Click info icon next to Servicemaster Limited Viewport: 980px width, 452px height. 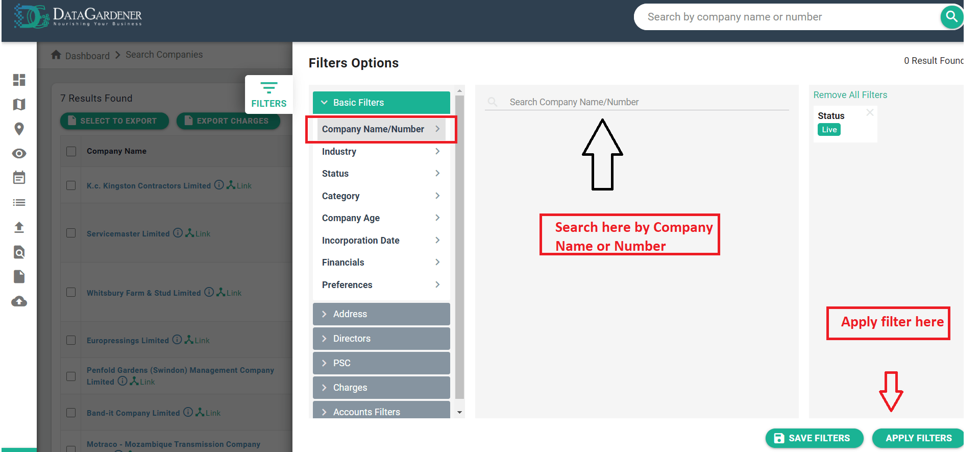pos(178,233)
